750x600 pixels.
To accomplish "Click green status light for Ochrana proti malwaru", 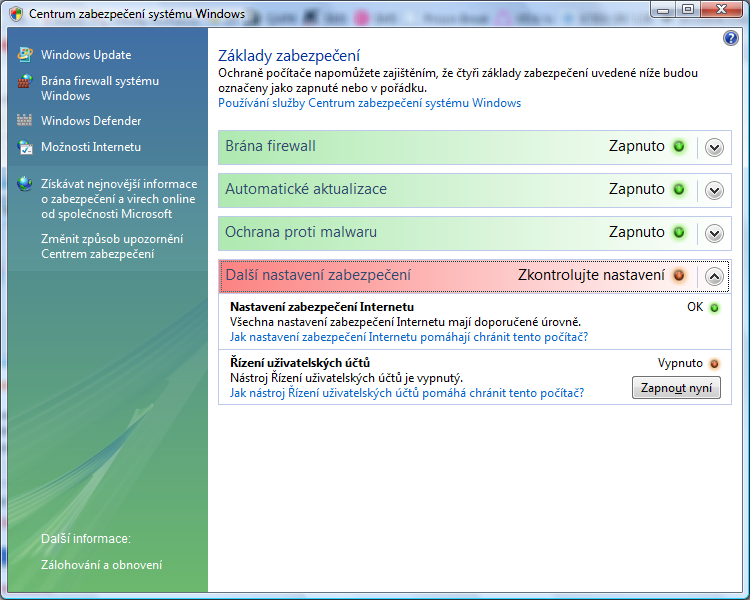I will click(x=679, y=233).
